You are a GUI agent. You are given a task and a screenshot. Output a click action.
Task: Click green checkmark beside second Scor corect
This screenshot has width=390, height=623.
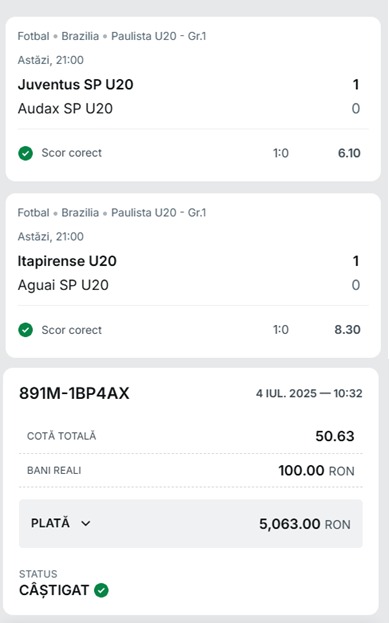click(25, 330)
